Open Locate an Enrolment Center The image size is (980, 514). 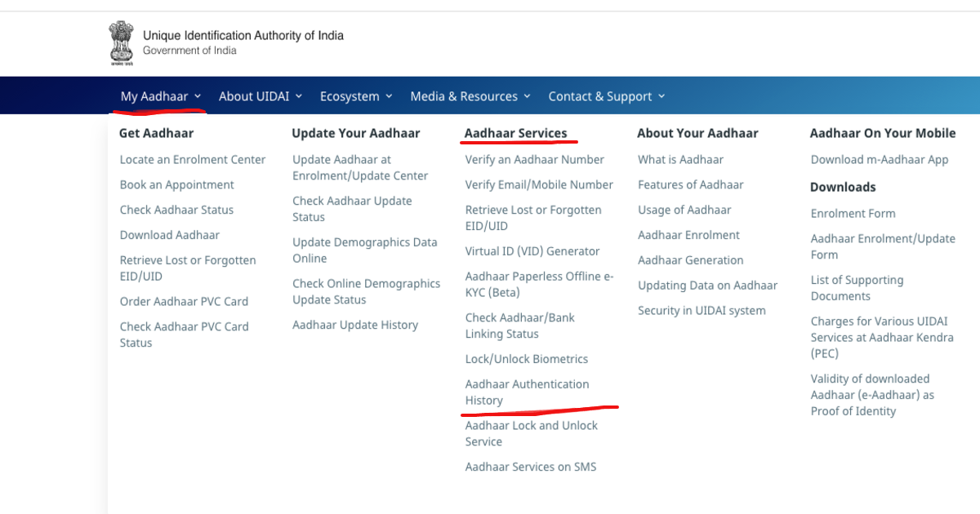(193, 159)
